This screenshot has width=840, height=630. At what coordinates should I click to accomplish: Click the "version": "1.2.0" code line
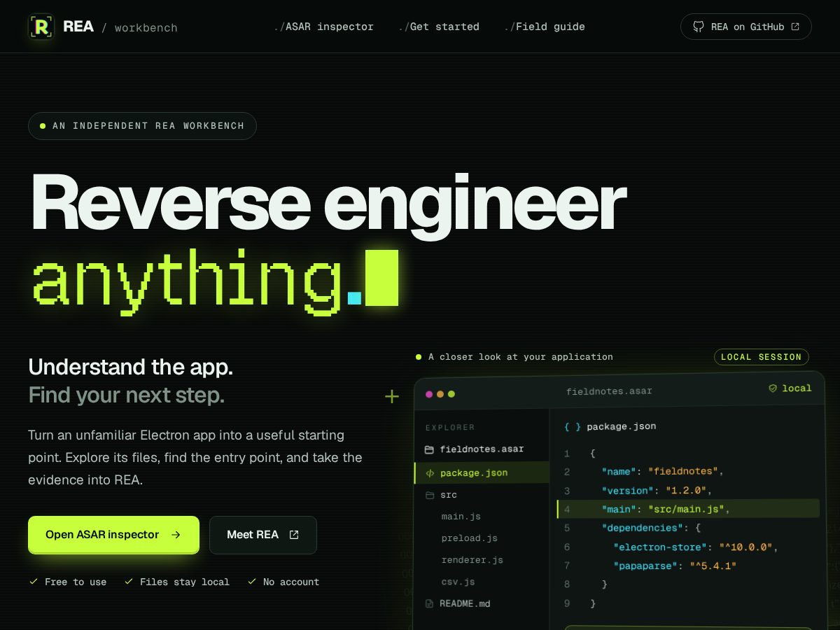coord(656,491)
